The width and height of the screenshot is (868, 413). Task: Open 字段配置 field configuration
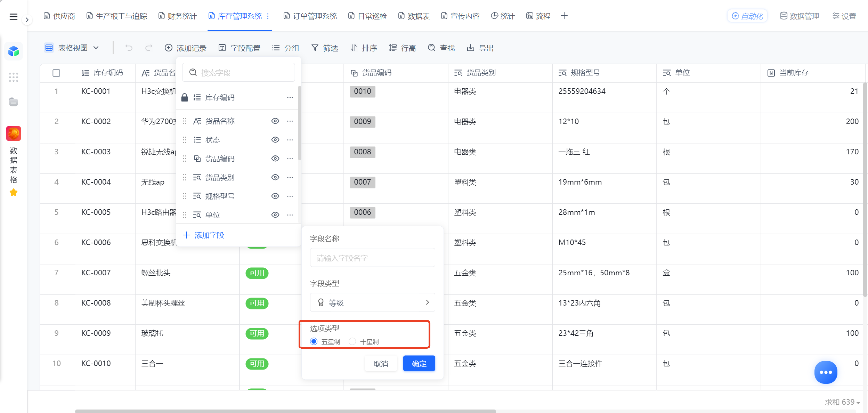coord(240,48)
